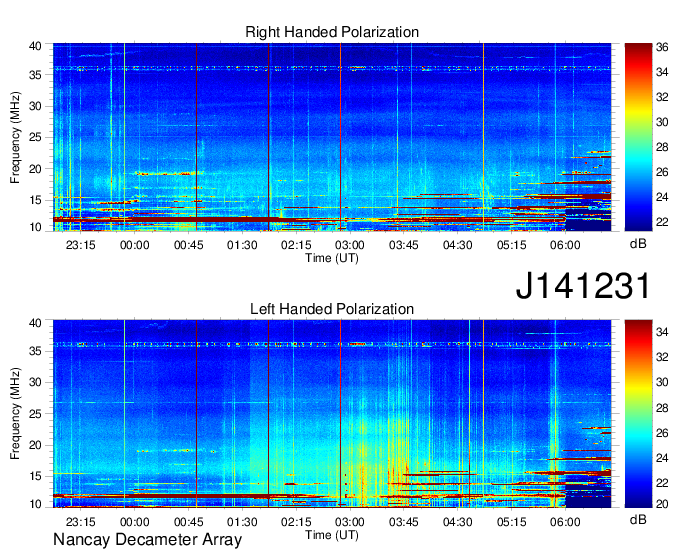Click 00:45 time tick under Right Handed plot
680x552 pixels.
pyautogui.click(x=188, y=245)
